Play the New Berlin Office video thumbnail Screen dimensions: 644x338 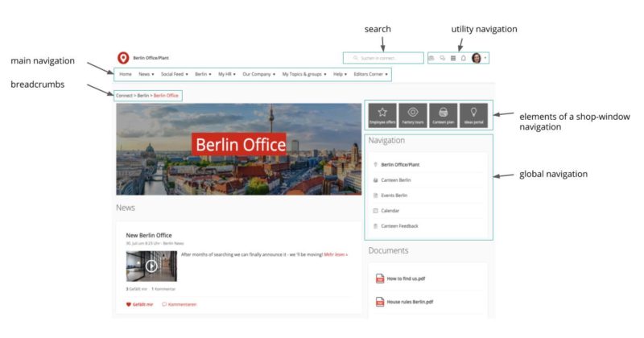click(x=151, y=265)
